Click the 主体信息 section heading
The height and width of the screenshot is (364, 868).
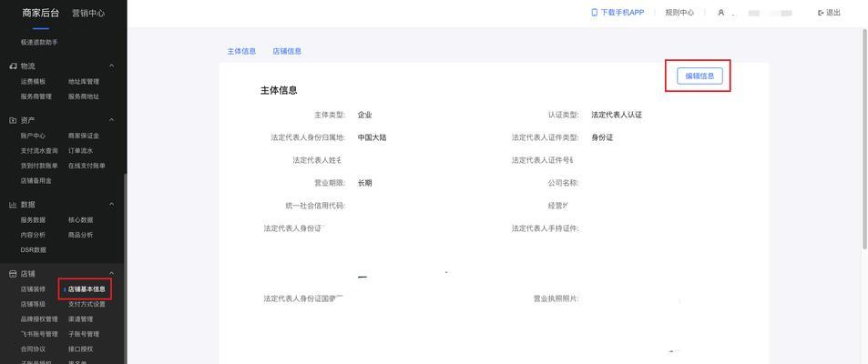(x=279, y=90)
